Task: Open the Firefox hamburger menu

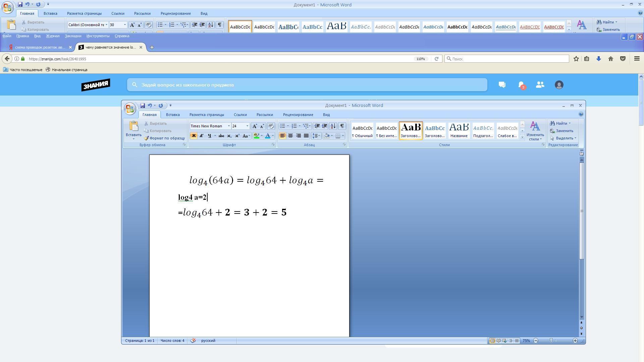Action: pyautogui.click(x=637, y=59)
